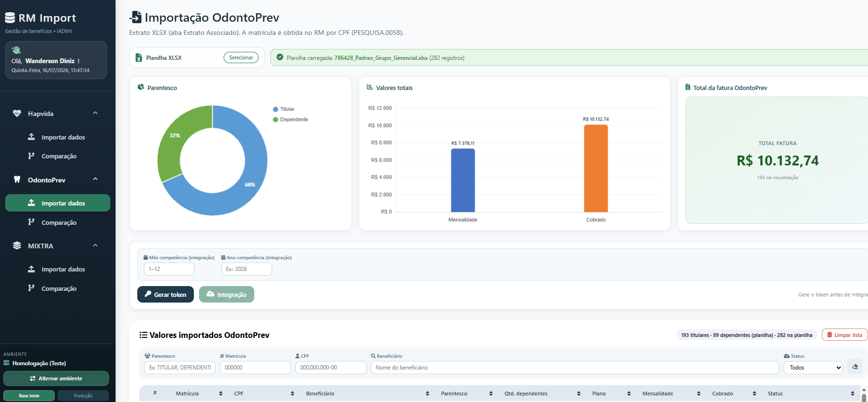Click the Integração button
The image size is (868, 402).
tap(226, 295)
